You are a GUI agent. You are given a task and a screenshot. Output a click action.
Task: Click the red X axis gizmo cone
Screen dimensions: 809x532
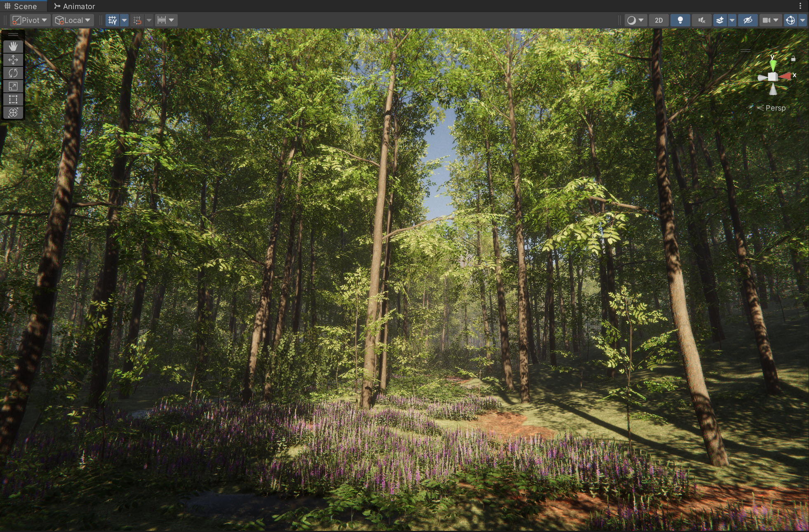[785, 76]
